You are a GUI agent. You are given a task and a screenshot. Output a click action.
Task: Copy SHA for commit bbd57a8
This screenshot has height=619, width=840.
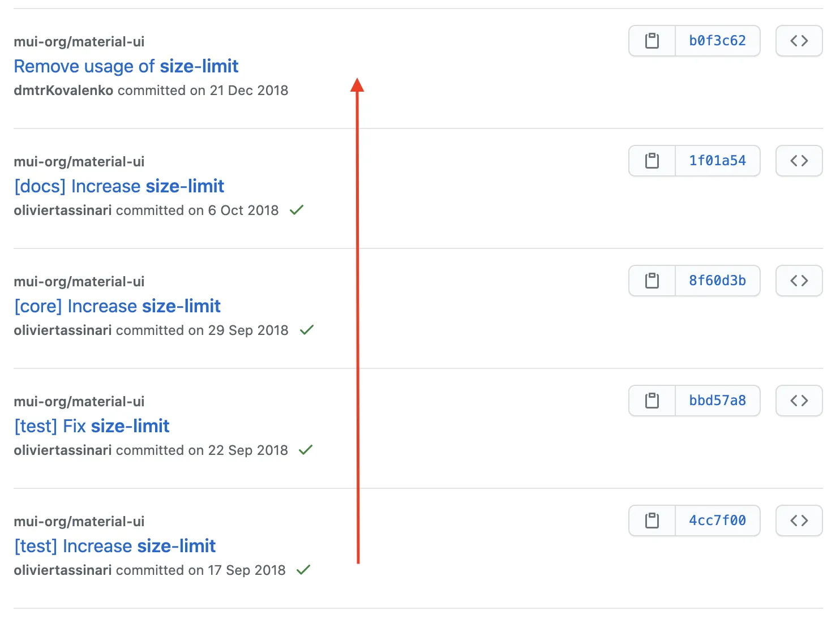click(652, 401)
